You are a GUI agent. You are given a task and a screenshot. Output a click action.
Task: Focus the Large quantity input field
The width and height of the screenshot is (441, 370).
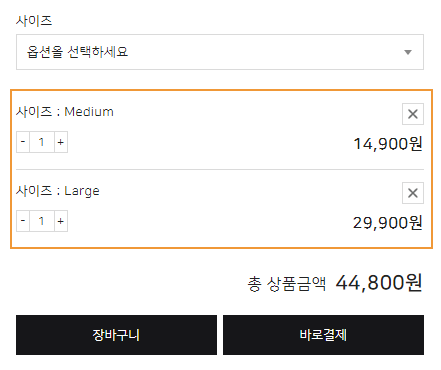42,221
